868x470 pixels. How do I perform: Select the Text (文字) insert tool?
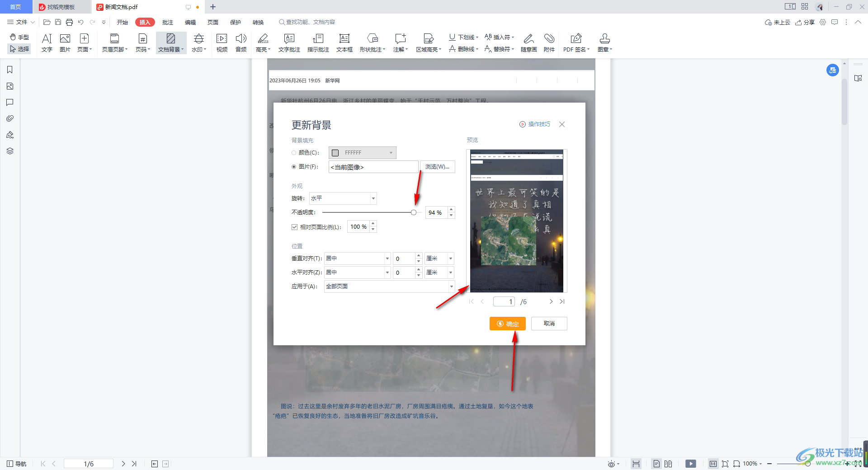point(47,43)
